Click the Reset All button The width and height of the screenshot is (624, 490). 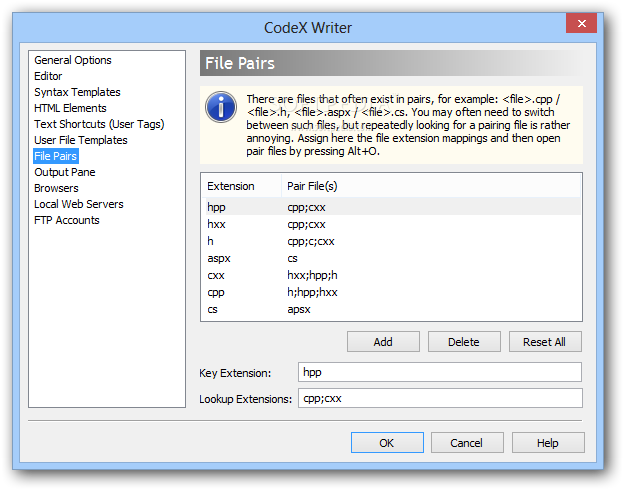545,342
